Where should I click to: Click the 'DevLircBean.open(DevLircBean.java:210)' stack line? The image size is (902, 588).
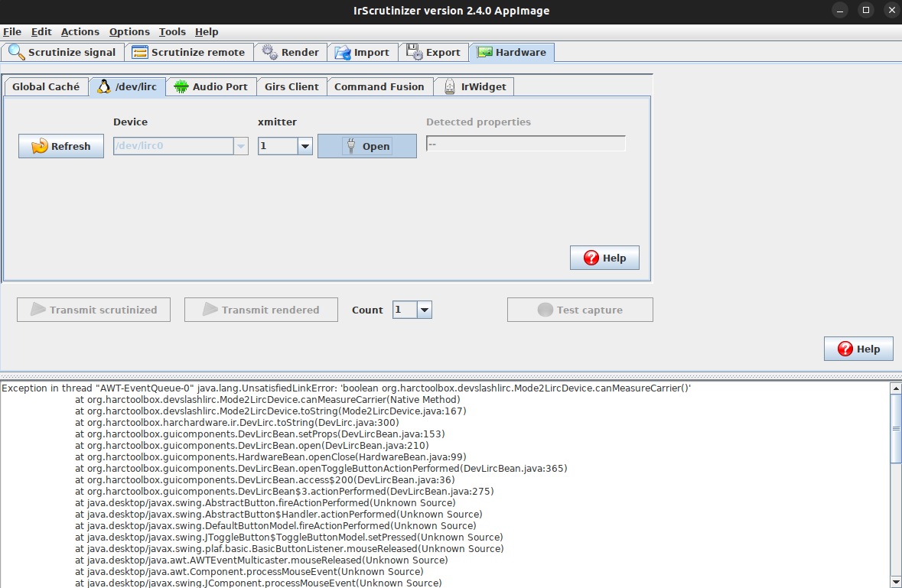click(x=252, y=446)
